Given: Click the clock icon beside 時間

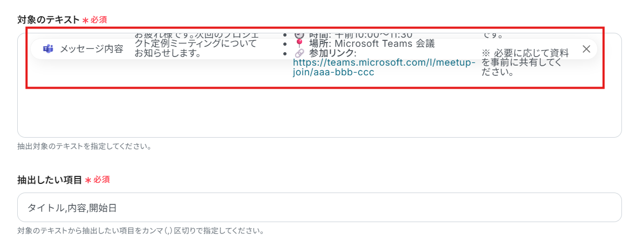Looking at the screenshot, I should coord(299,35).
